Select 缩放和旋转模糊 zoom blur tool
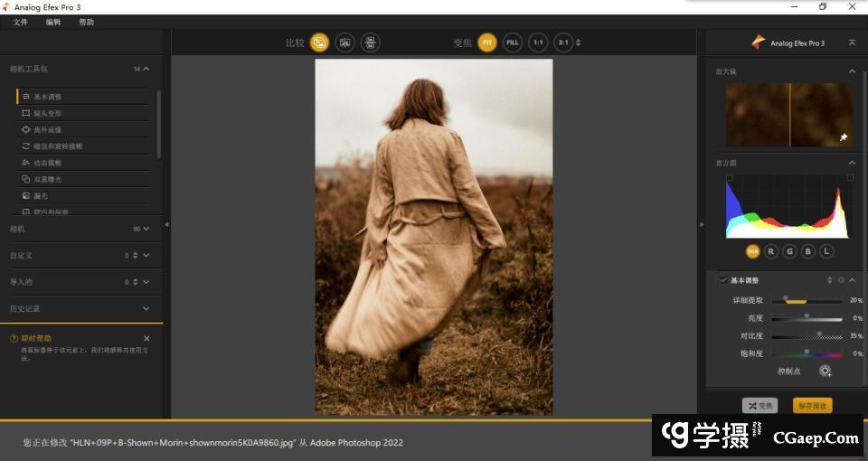The image size is (868, 461). point(57,146)
